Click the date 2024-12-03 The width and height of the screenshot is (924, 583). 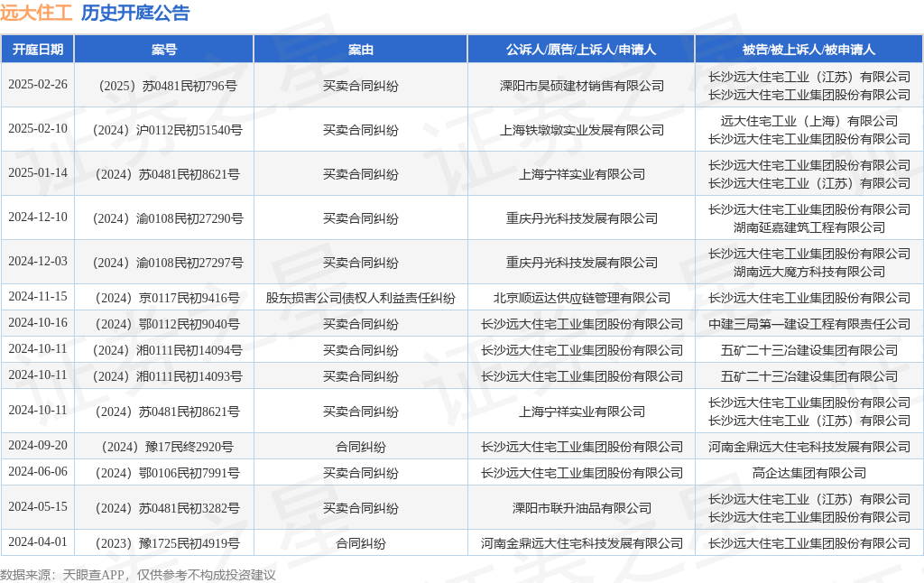click(38, 261)
